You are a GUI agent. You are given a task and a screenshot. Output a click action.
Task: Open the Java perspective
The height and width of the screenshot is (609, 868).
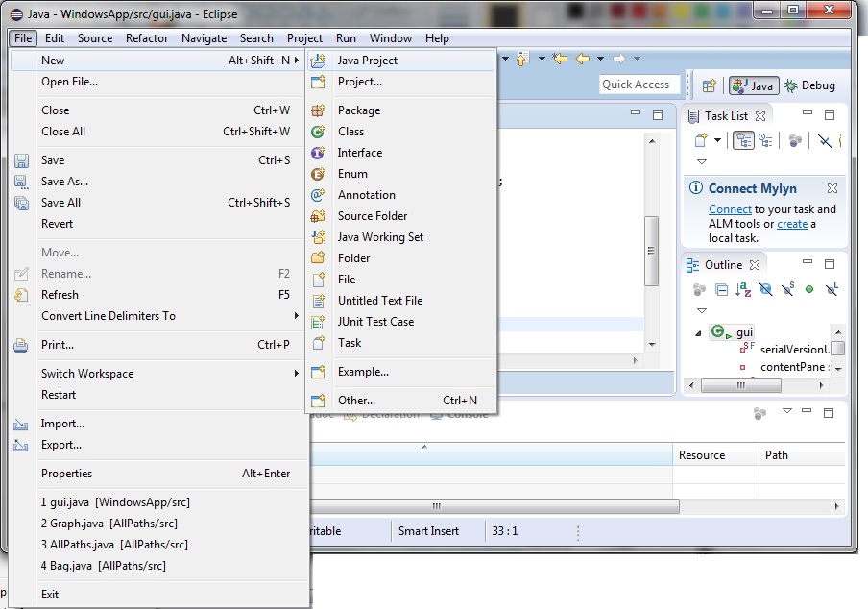(x=752, y=85)
